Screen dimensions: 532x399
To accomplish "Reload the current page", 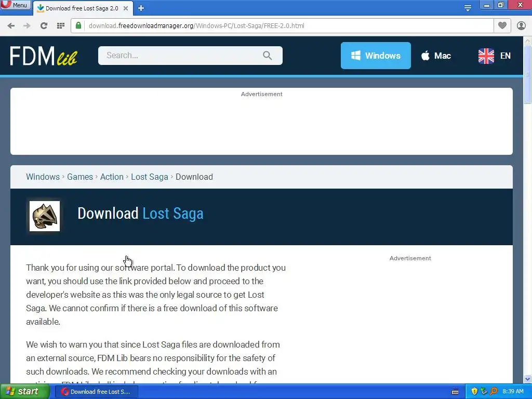I will [44, 26].
